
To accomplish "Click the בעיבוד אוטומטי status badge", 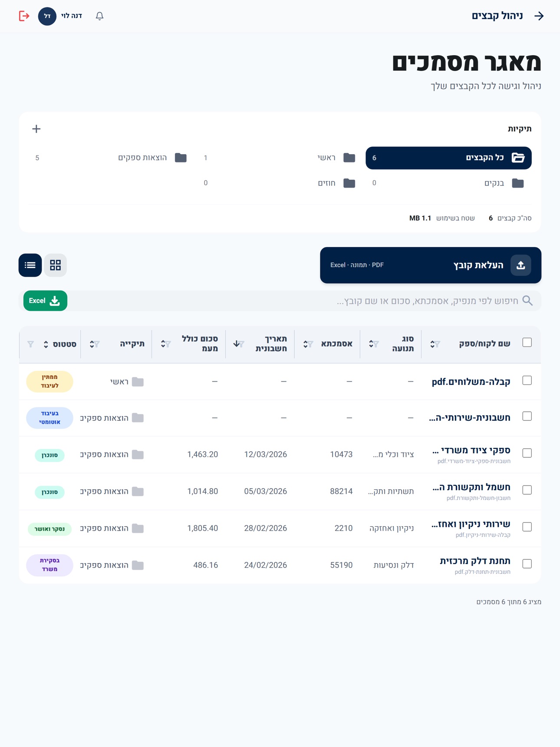I will click(49, 418).
